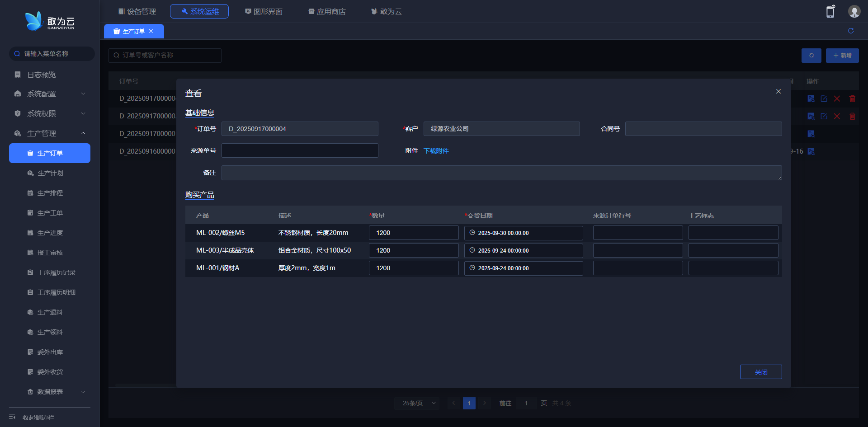Click the 关闭 button in dialog
The width and height of the screenshot is (868, 427).
point(761,372)
